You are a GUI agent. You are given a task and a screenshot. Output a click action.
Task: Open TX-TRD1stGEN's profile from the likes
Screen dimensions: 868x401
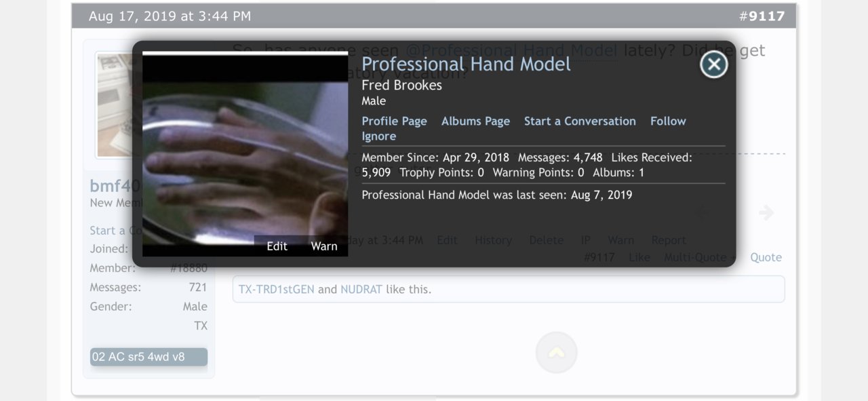pos(276,289)
